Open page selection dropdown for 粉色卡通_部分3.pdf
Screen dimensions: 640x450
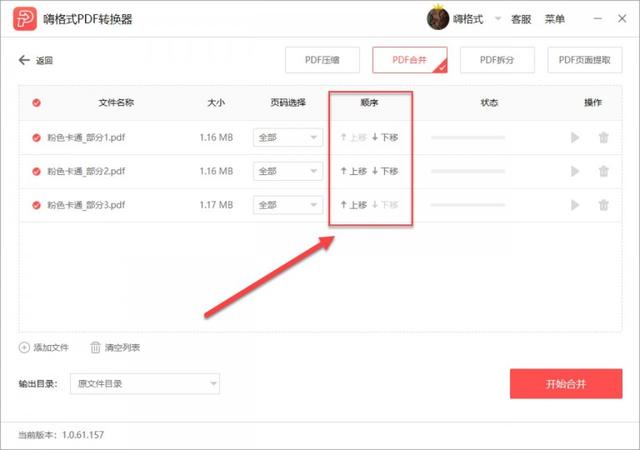click(288, 205)
